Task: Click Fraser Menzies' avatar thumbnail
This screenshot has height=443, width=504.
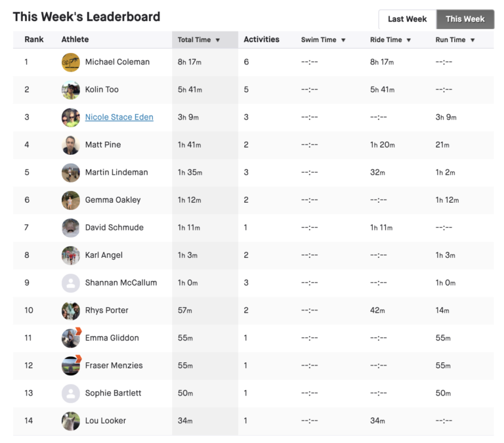Action: [x=71, y=366]
